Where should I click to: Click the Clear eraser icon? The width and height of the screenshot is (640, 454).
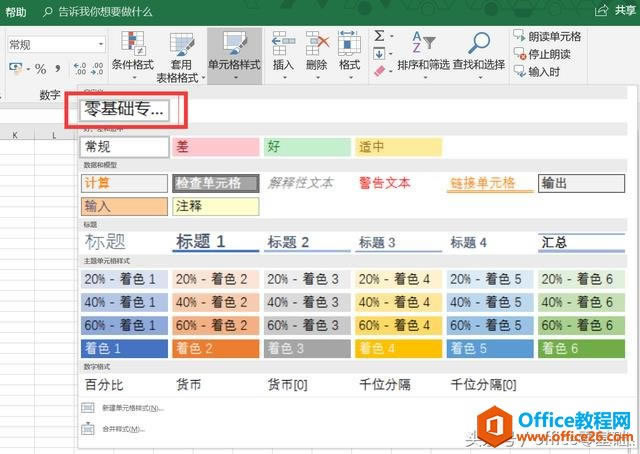point(379,71)
